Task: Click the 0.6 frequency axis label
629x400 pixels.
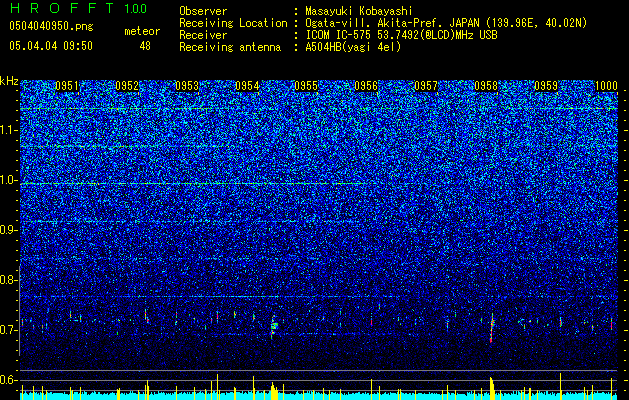Action: tap(9, 380)
